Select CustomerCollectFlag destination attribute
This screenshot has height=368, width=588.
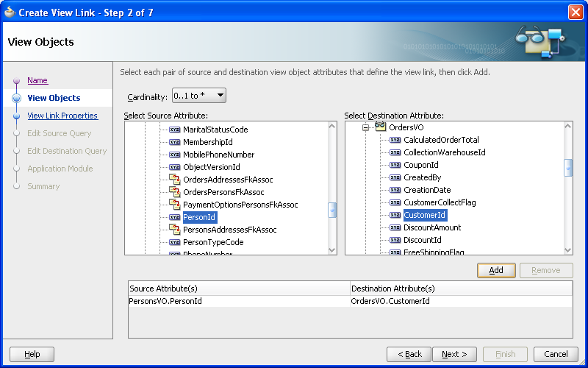(440, 202)
